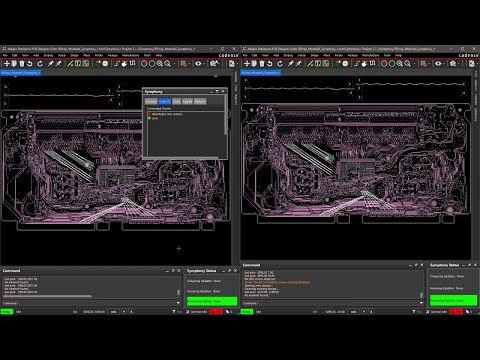Toggle the A button in left status bar
Viewport: 480px width, 360px height.
(x=131, y=312)
